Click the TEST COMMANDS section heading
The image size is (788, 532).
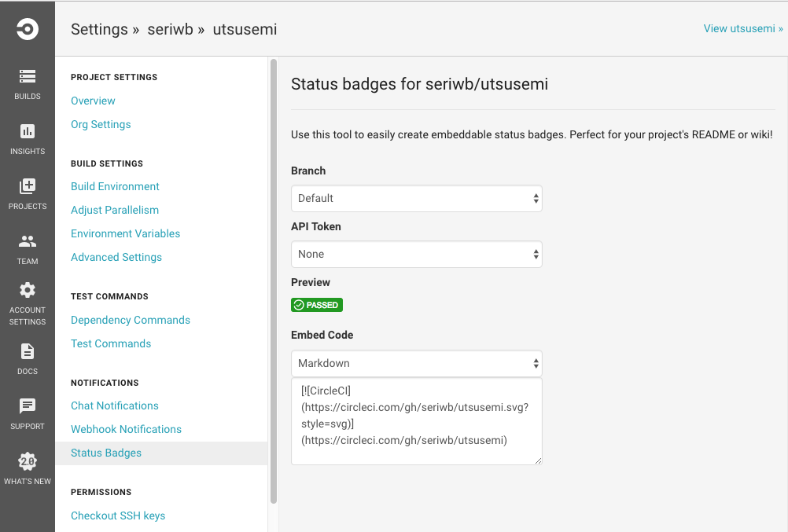tap(109, 296)
